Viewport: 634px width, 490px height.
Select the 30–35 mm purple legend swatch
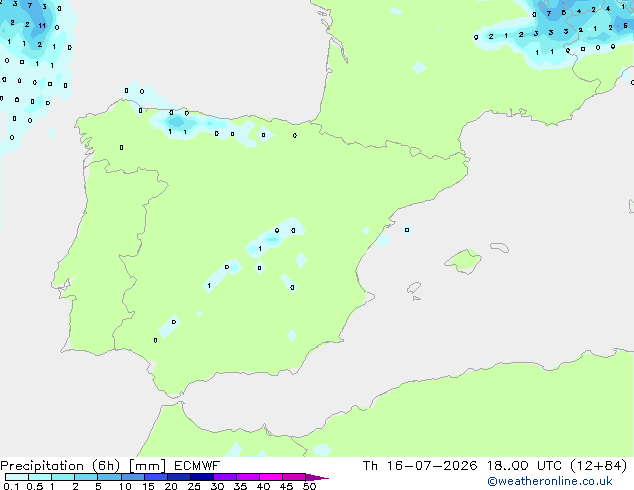tap(225, 477)
